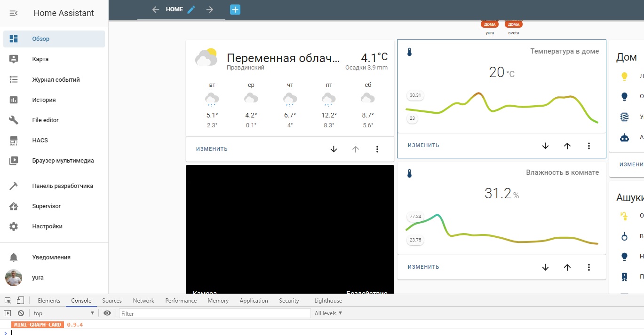Move Температура в доме card up
The width and height of the screenshot is (644, 335).
(x=567, y=146)
